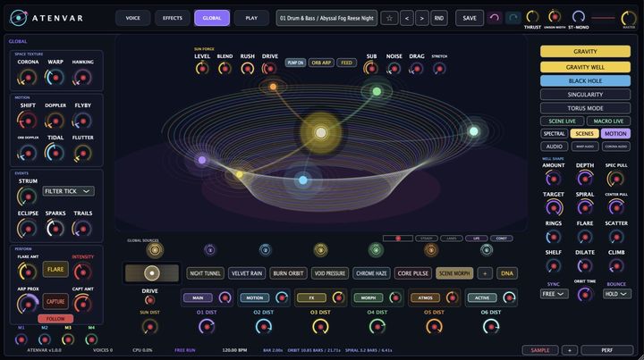Toggle Scene Live

562,121
